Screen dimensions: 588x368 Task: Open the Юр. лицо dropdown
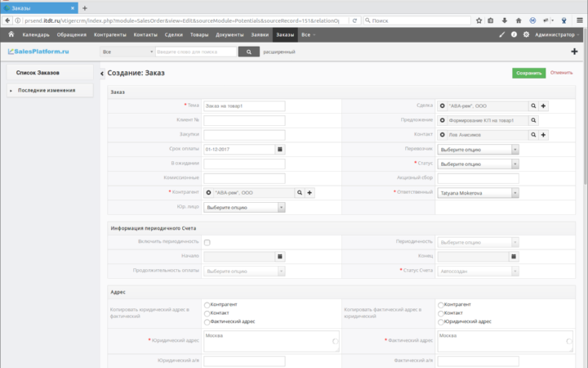point(244,207)
